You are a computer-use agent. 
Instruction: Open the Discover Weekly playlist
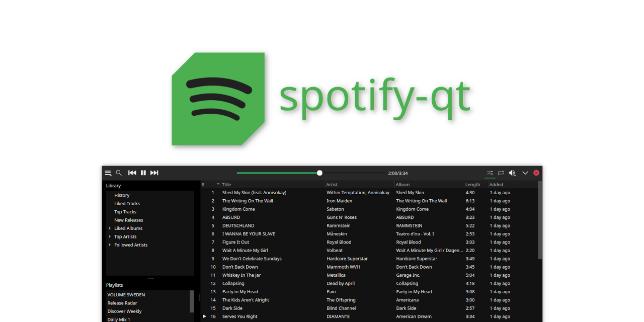(x=124, y=311)
